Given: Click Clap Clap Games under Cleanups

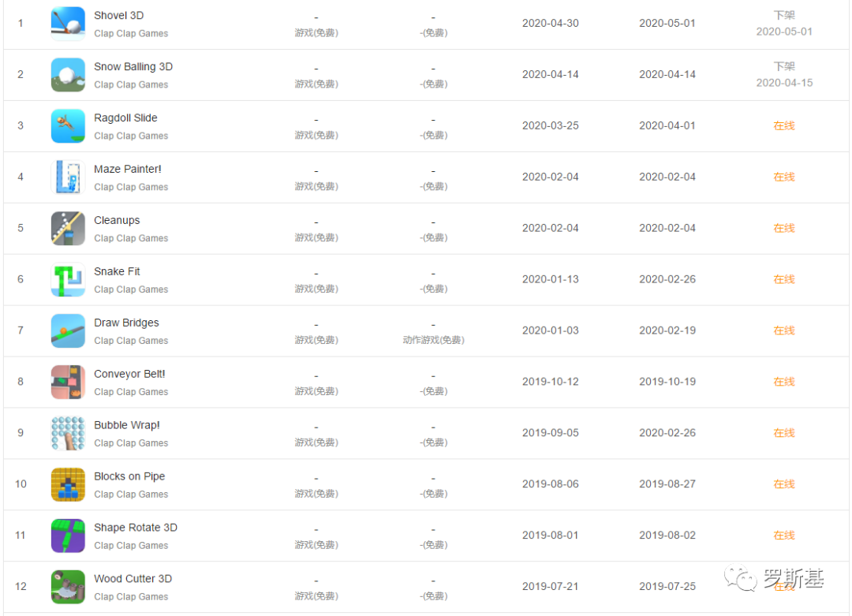Looking at the screenshot, I should pos(131,238).
